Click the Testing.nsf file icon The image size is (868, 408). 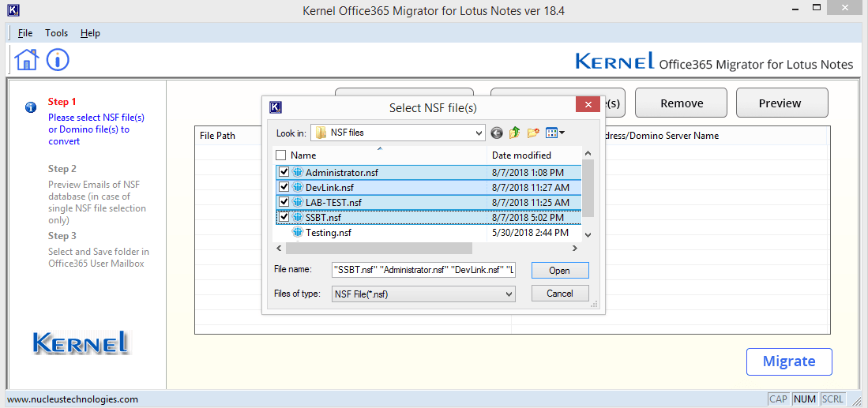[298, 232]
